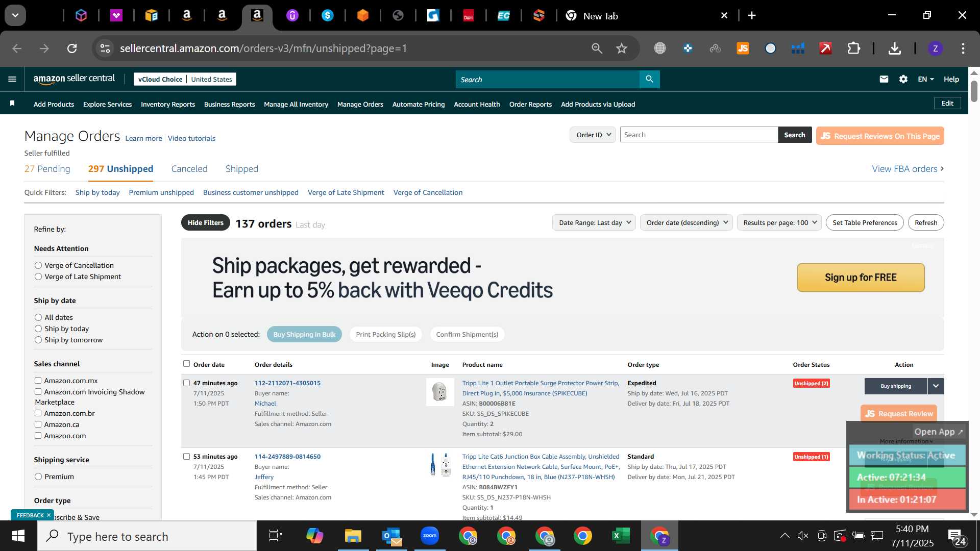Open the Z profile avatar
The image size is (980, 551).
coord(935,48)
